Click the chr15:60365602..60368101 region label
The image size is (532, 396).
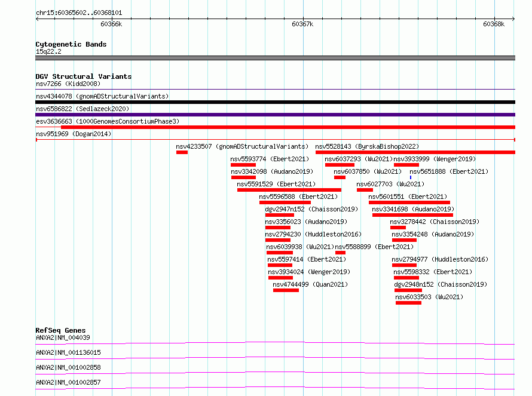tap(79, 13)
